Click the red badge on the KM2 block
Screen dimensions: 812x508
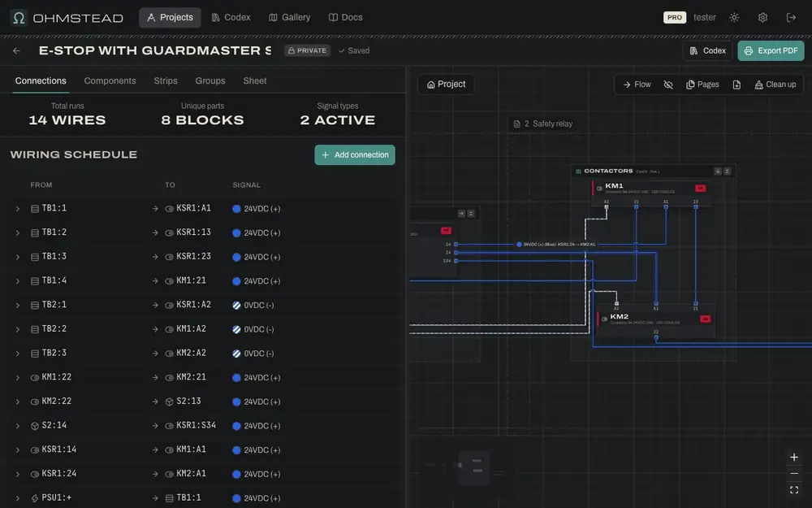pyautogui.click(x=706, y=319)
